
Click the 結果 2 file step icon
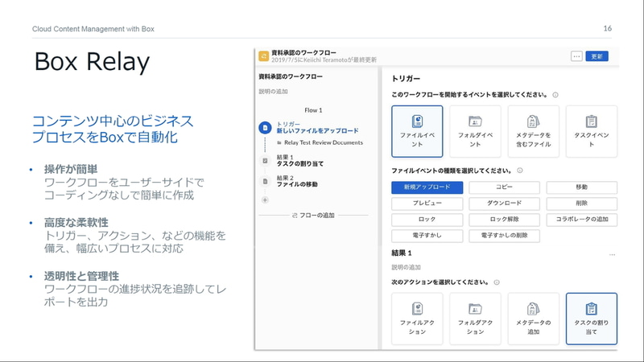pos(265,181)
